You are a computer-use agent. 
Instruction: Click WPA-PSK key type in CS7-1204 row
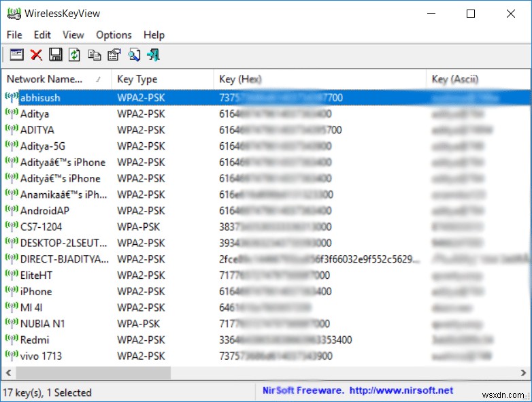coord(138,227)
